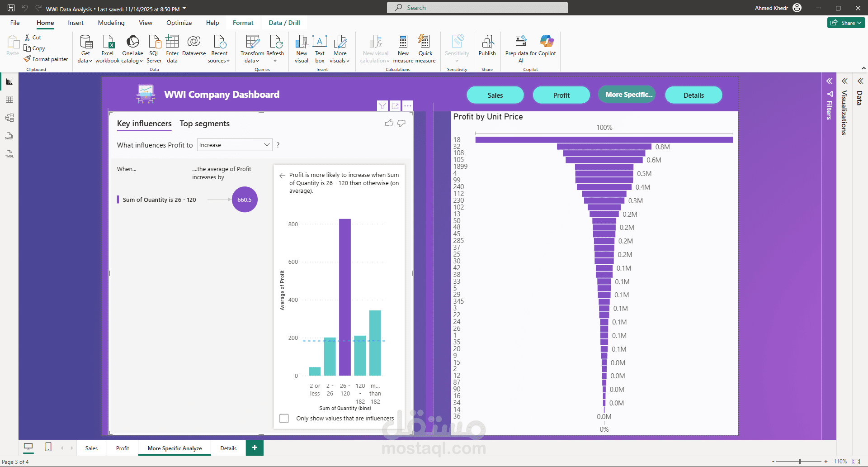Open the Get data dropdown
The height and width of the screenshot is (467, 868).
(x=85, y=49)
